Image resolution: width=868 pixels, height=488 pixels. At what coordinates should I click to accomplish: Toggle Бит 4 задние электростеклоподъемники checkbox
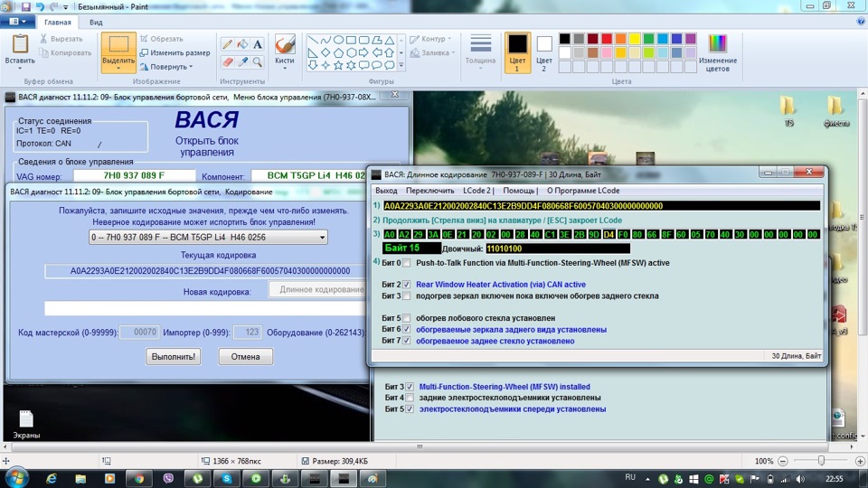coord(409,398)
